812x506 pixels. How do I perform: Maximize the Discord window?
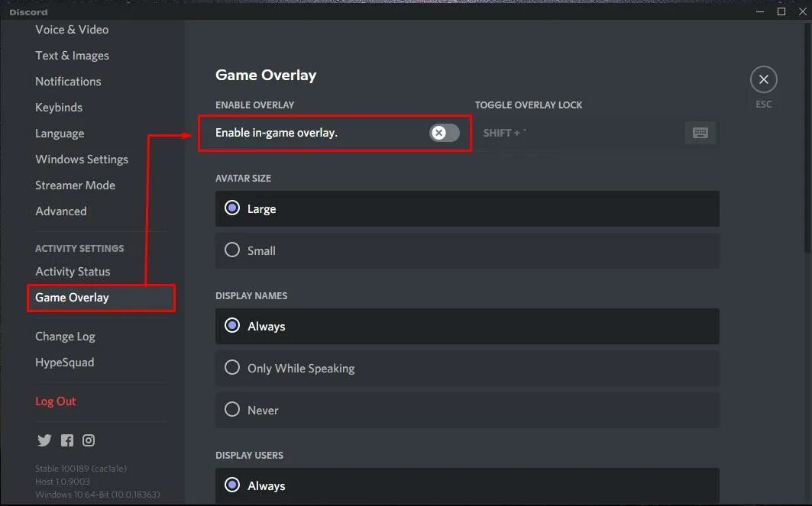coord(781,11)
